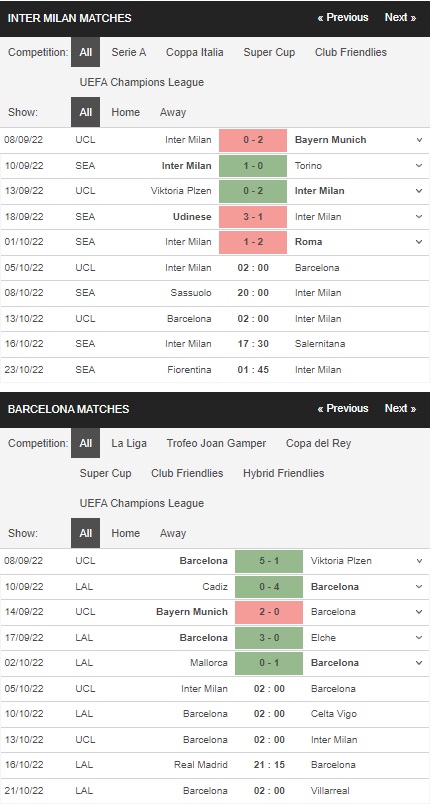The image size is (432, 812).
Task: Expand the Inter Milan vs Torino match details
Action: click(419, 166)
